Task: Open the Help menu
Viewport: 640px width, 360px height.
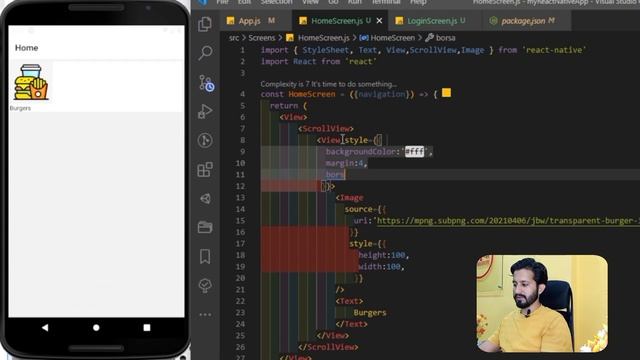Action: [418, 2]
